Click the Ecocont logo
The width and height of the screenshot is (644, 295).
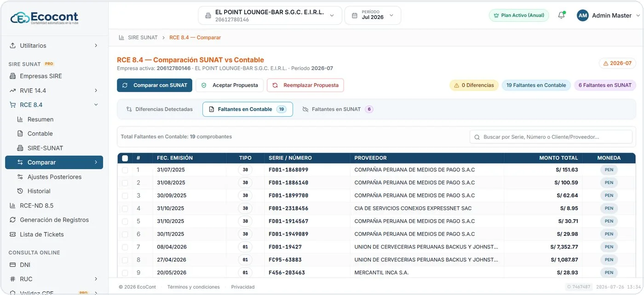tap(45, 18)
